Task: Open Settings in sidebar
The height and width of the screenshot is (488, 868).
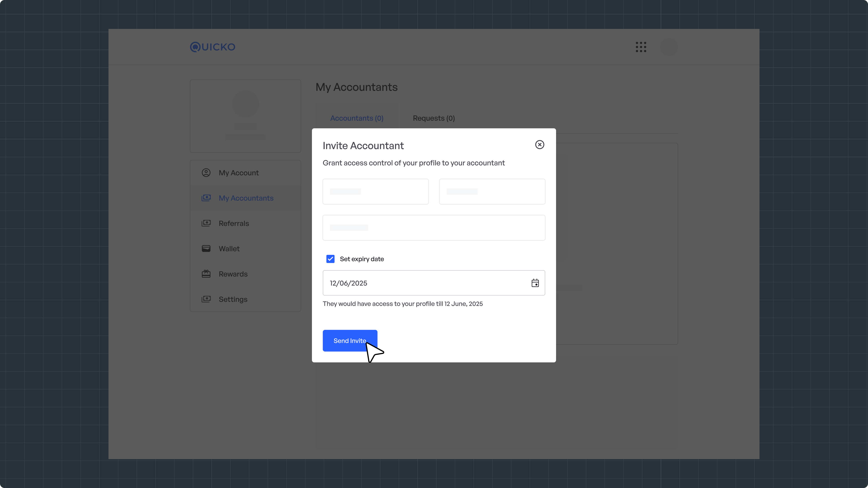Action: [245, 299]
